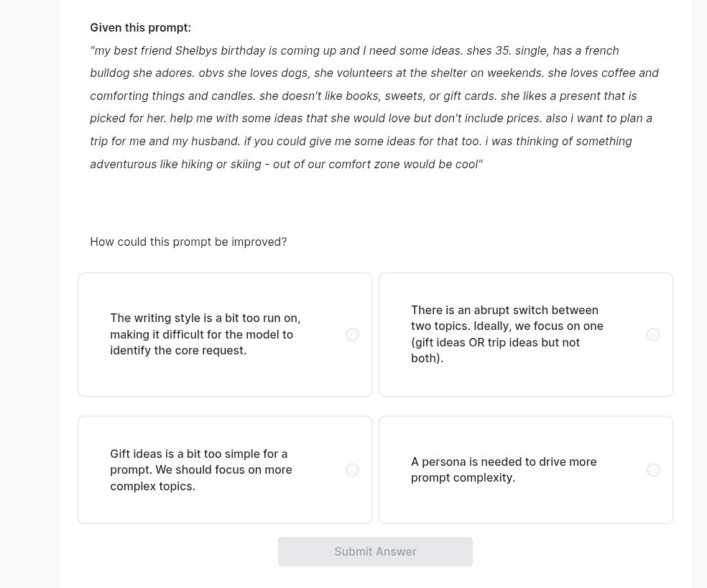Click the circle beside the bottom-right answer option
This screenshot has height=588, width=707.
point(653,469)
